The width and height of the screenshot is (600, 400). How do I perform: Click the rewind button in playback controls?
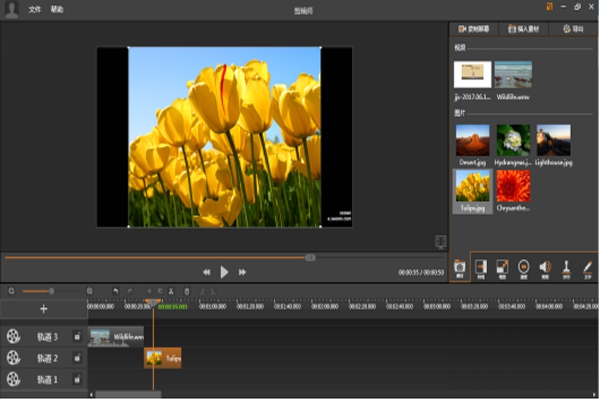point(207,271)
